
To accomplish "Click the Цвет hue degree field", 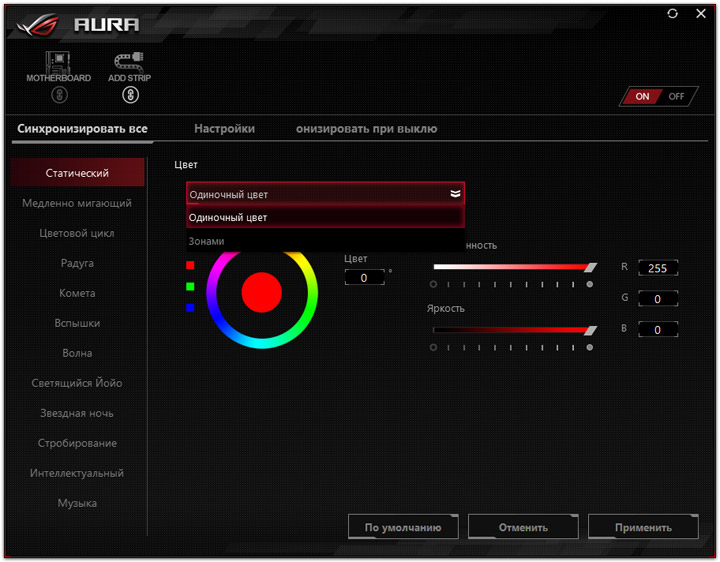I will click(x=365, y=278).
